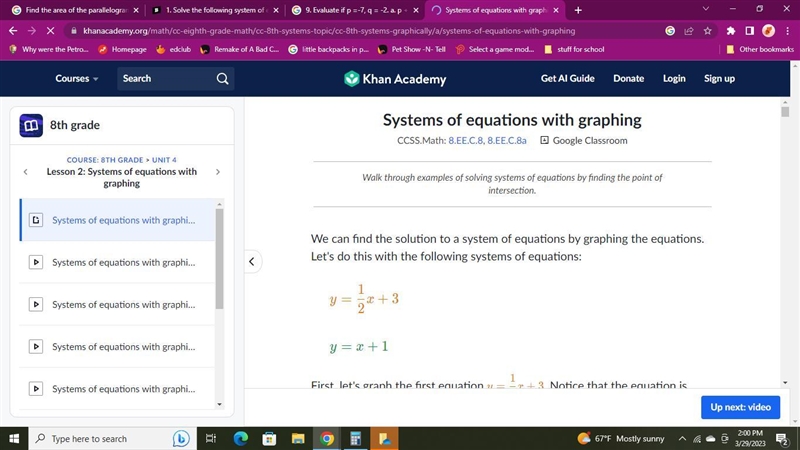
Task: Show hidden system tray icons
Action: click(682, 438)
